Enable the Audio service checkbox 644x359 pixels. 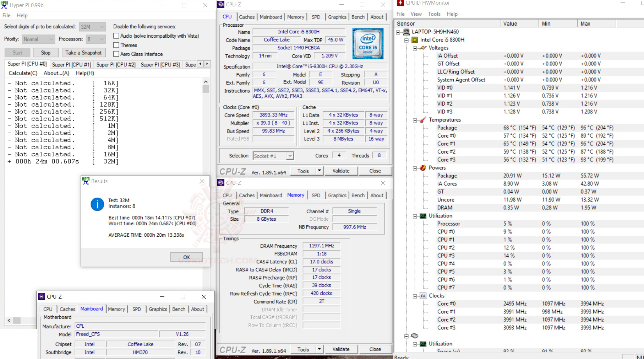(116, 36)
